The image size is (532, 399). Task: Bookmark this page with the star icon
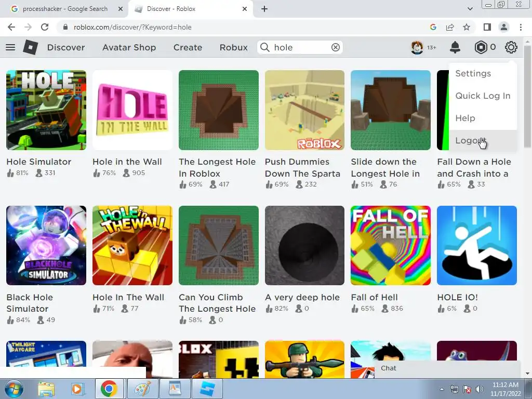[467, 27]
